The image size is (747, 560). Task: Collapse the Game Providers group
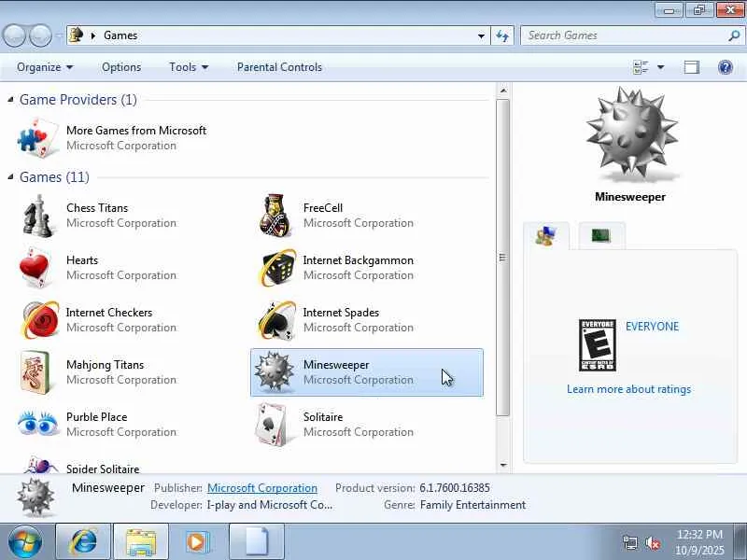pyautogui.click(x=10, y=100)
